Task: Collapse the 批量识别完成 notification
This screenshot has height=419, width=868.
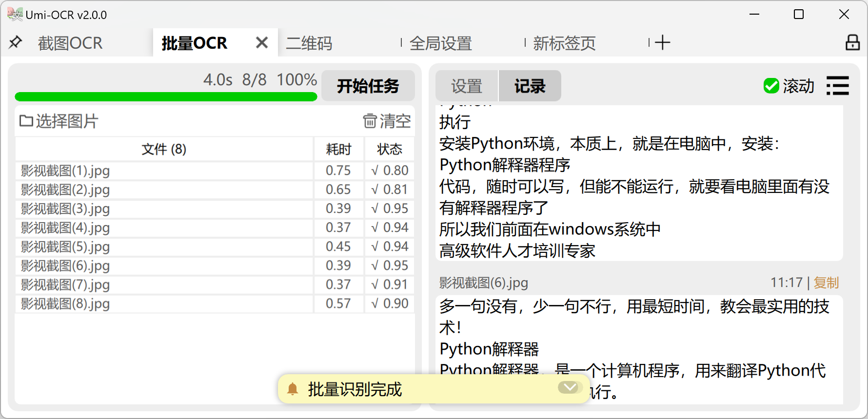Action: point(570,387)
